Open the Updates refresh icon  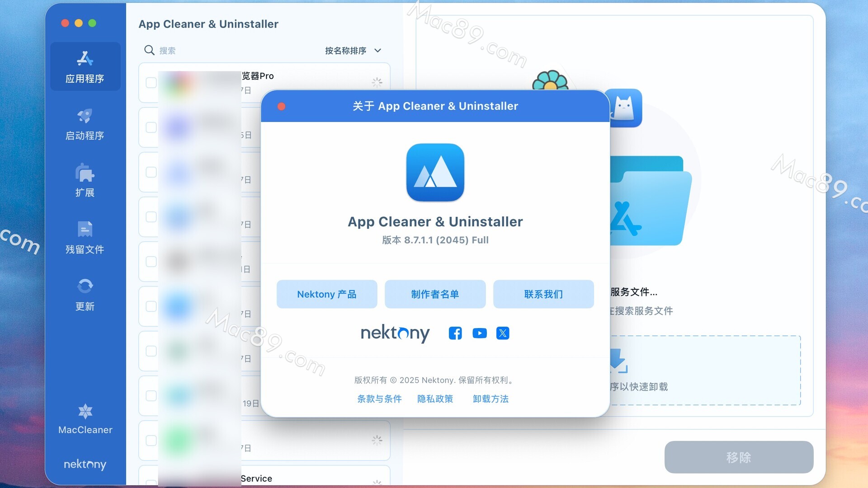pyautogui.click(x=85, y=286)
